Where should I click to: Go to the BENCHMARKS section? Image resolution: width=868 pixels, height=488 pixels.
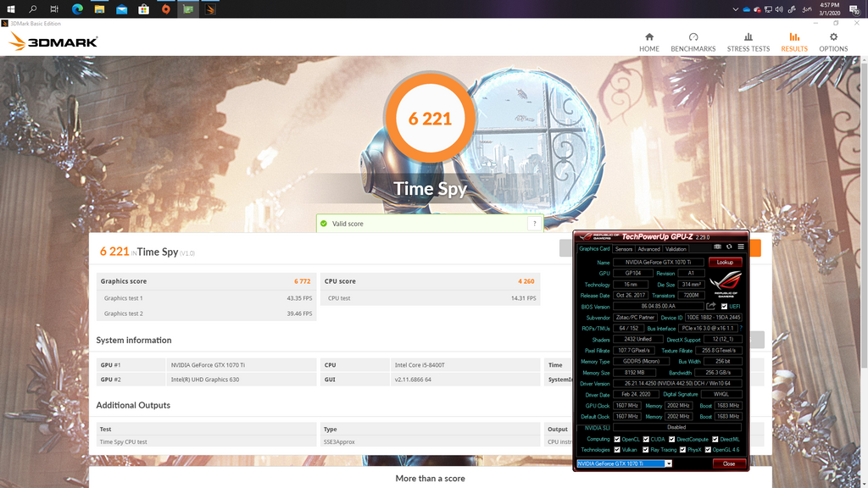[693, 42]
